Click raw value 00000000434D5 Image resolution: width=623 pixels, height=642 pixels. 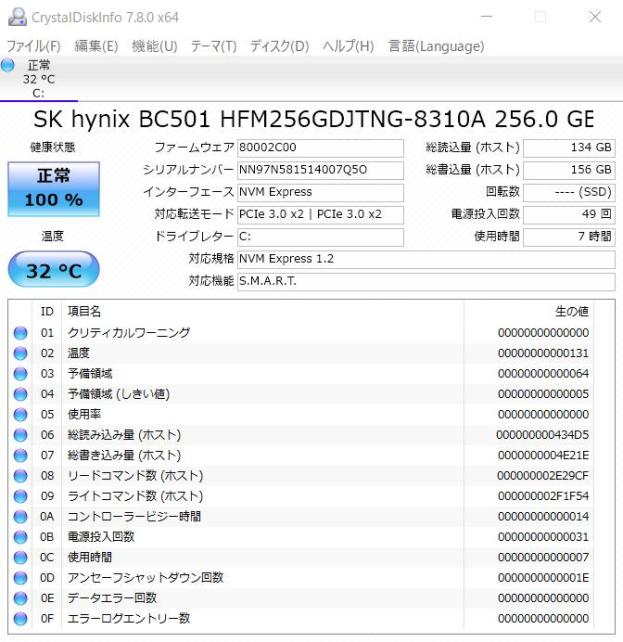(542, 435)
